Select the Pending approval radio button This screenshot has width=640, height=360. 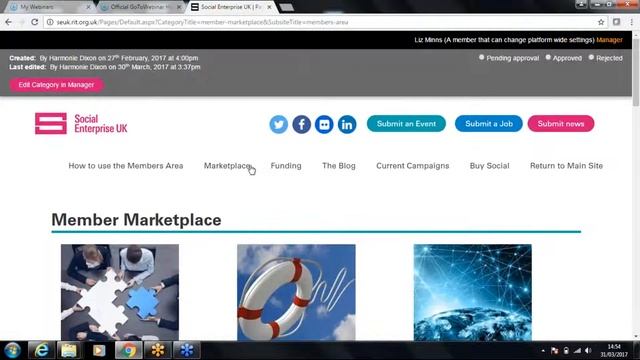(x=482, y=58)
